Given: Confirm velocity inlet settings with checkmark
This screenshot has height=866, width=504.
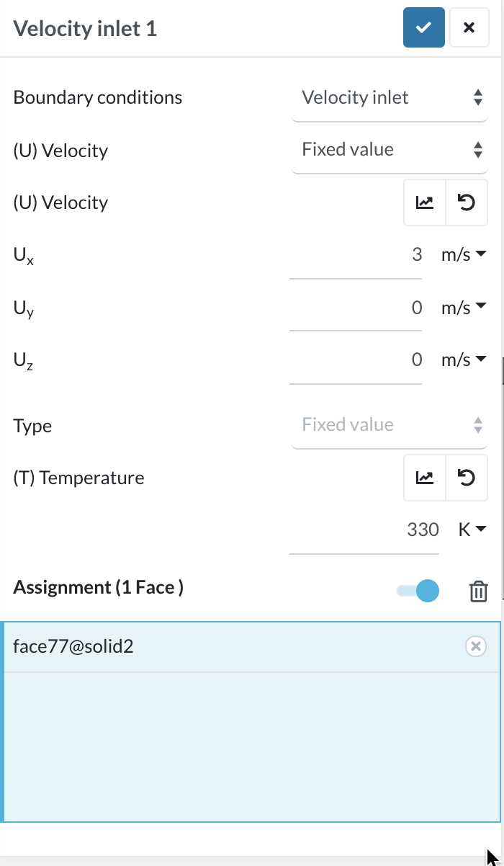Looking at the screenshot, I should (423, 28).
